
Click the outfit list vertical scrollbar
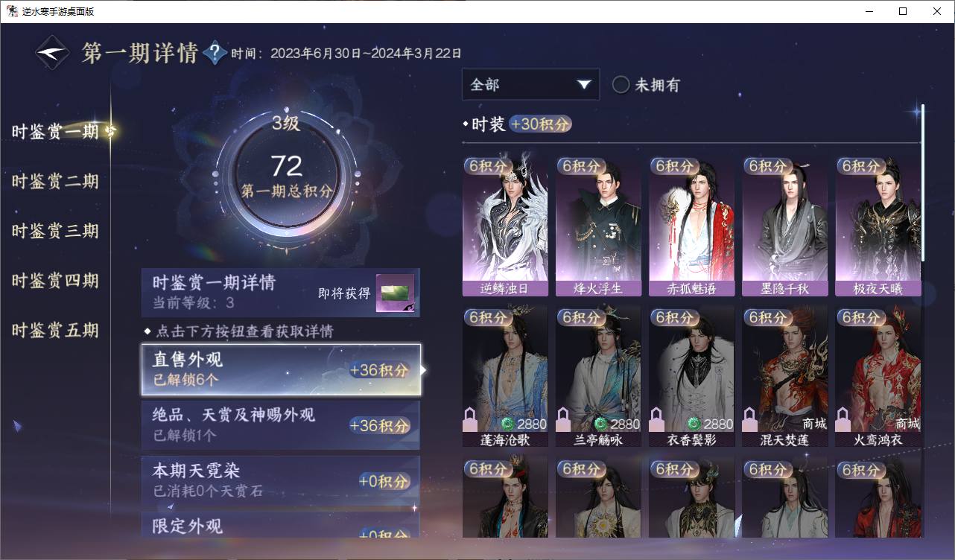923,182
